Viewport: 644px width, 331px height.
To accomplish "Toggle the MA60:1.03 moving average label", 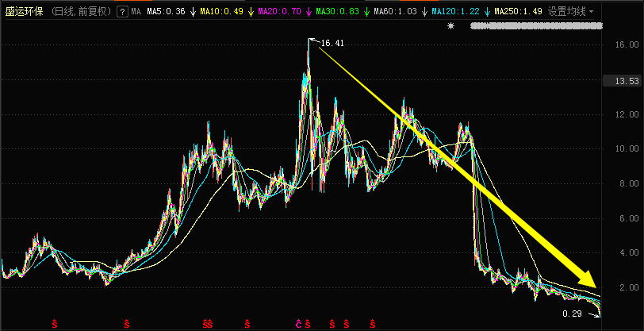I will tap(397, 12).
